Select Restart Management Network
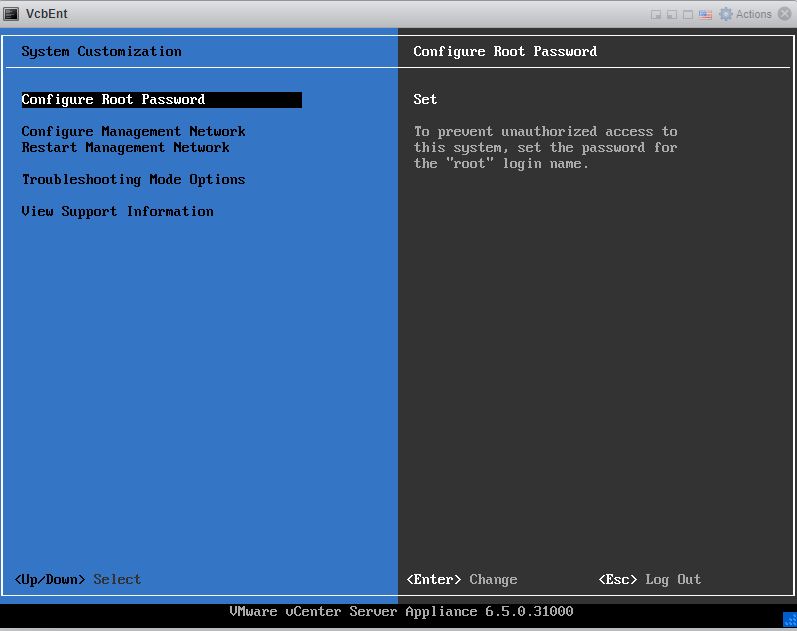Image resolution: width=797 pixels, height=631 pixels. coord(126,147)
